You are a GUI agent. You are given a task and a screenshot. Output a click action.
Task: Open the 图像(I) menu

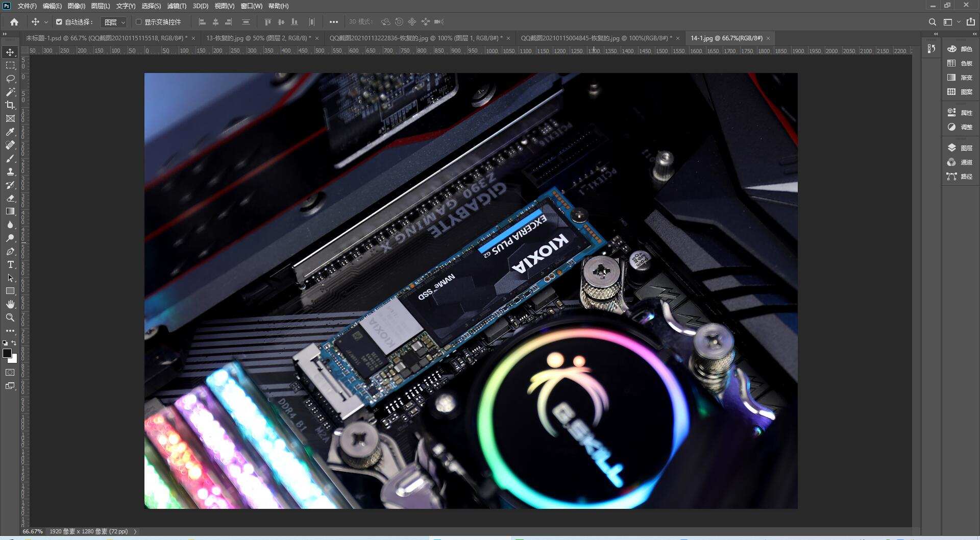(77, 6)
